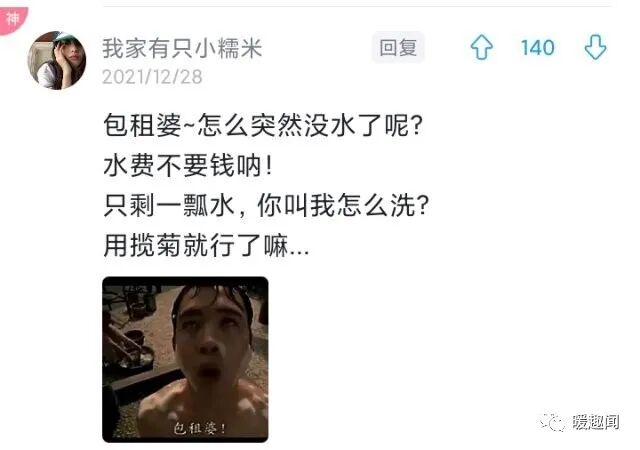Upvote the comment with the up arrow
The image size is (640, 450).
[x=481, y=47]
